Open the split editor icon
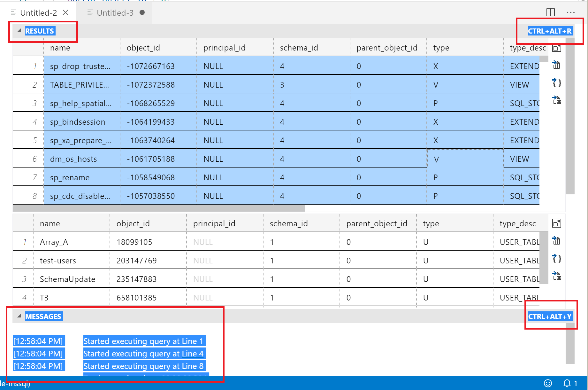 [x=550, y=12]
